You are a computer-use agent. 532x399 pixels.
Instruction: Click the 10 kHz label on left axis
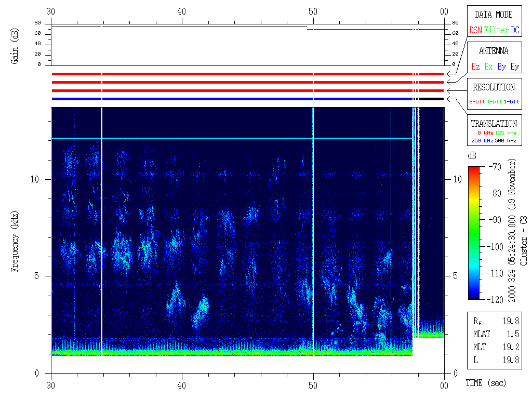(35, 179)
